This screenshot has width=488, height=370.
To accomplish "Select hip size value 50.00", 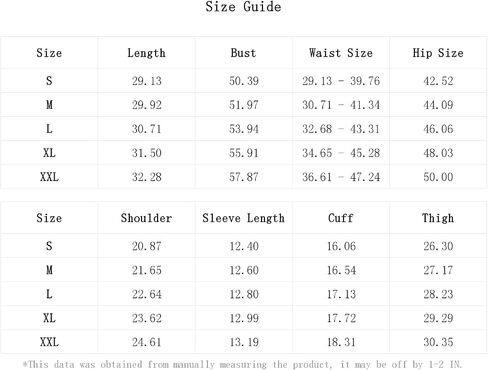I will [438, 177].
